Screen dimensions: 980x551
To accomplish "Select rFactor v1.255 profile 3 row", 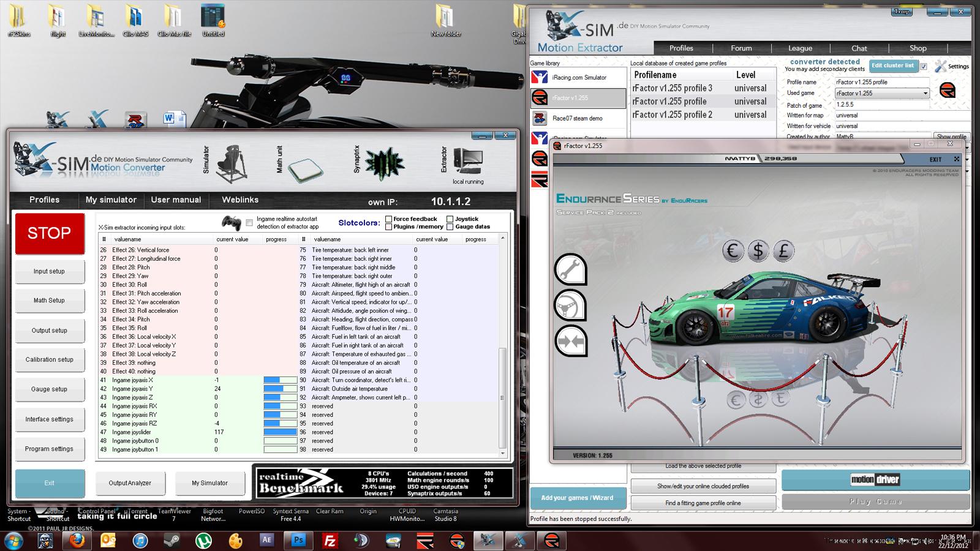I will coord(672,88).
